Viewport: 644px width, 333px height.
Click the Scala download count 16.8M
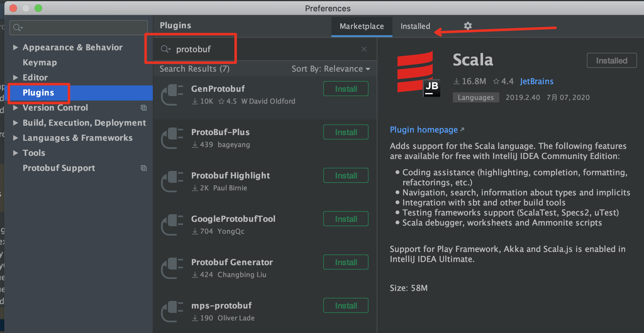pos(470,81)
